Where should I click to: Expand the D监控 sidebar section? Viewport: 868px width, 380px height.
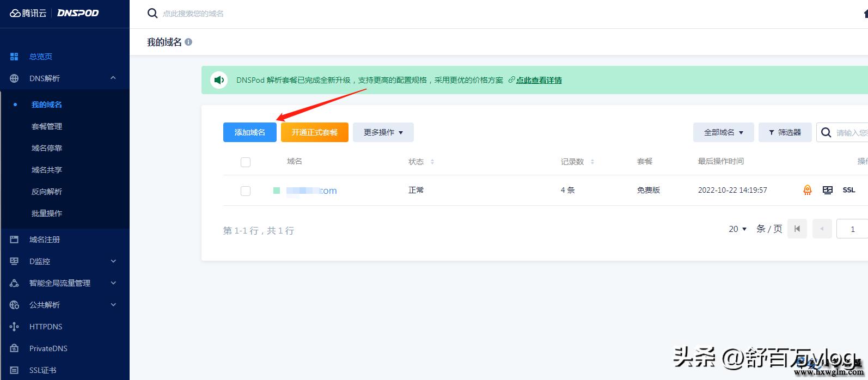(113, 261)
